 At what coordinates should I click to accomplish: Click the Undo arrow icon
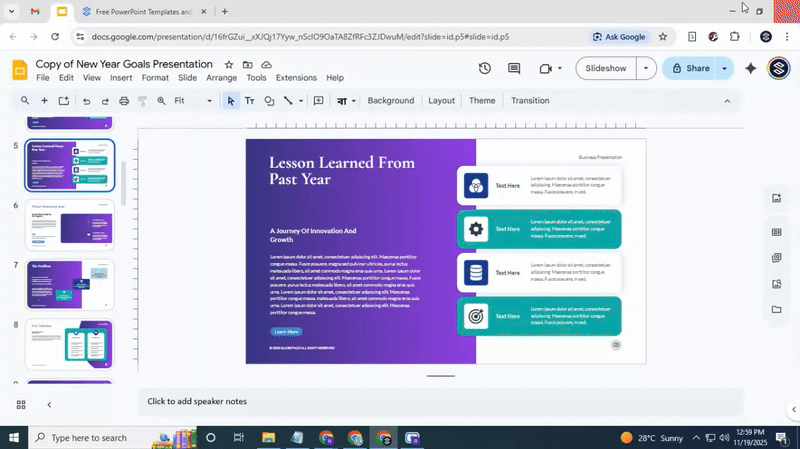tap(86, 101)
